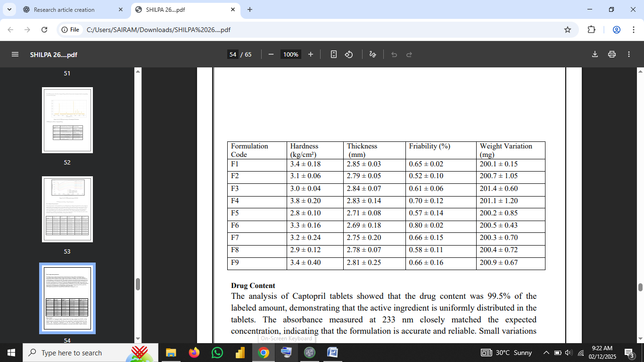Print the PDF document

[612, 54]
